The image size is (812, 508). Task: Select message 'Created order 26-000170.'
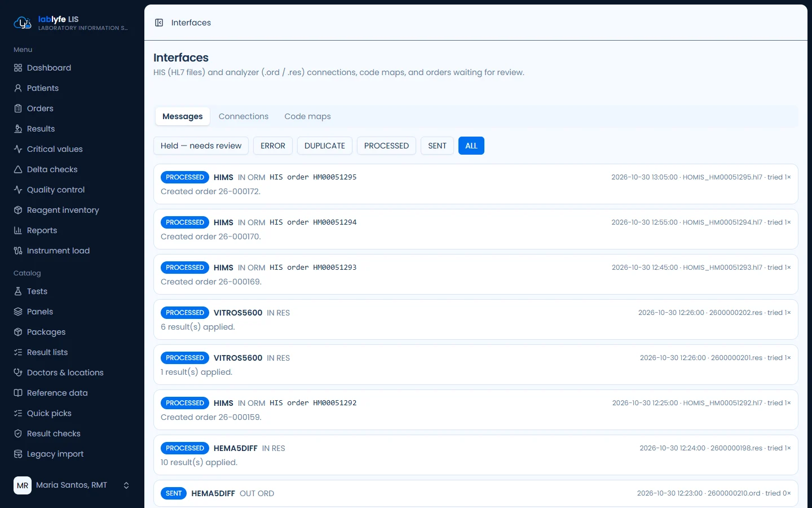pos(476,229)
